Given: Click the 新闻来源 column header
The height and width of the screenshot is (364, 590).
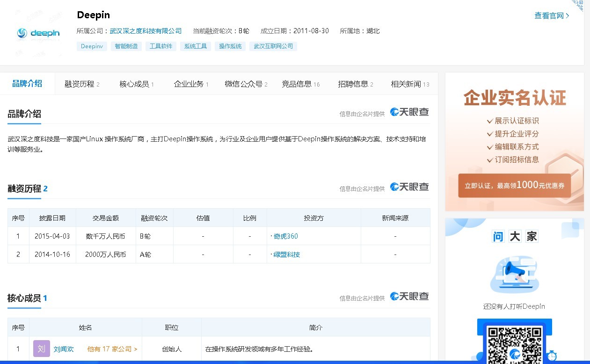Looking at the screenshot, I should 395,218.
